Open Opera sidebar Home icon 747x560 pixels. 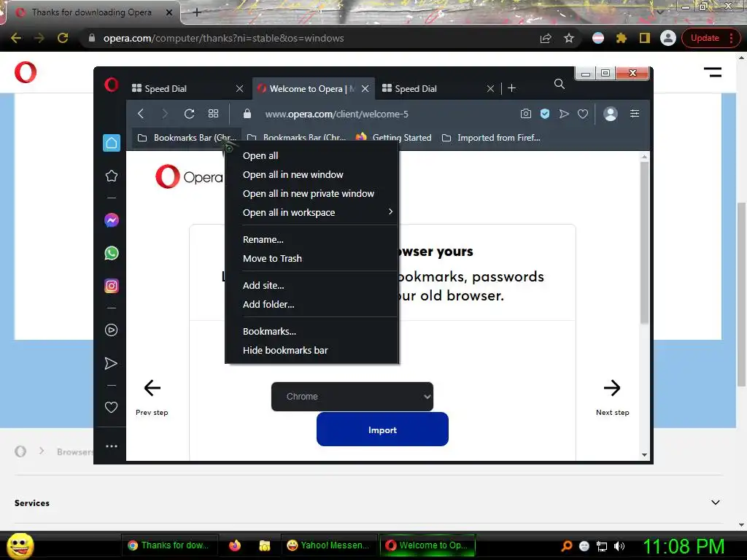(x=112, y=143)
